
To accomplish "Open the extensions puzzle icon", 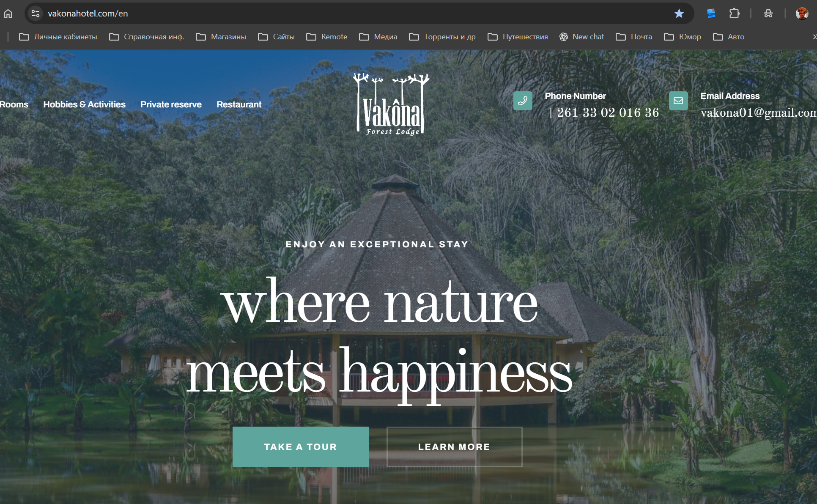I will point(734,14).
